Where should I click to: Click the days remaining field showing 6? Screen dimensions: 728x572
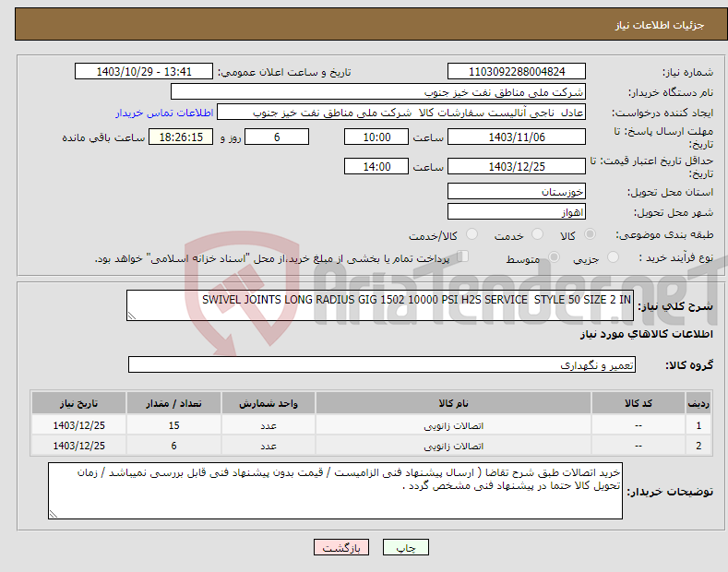coord(277,137)
